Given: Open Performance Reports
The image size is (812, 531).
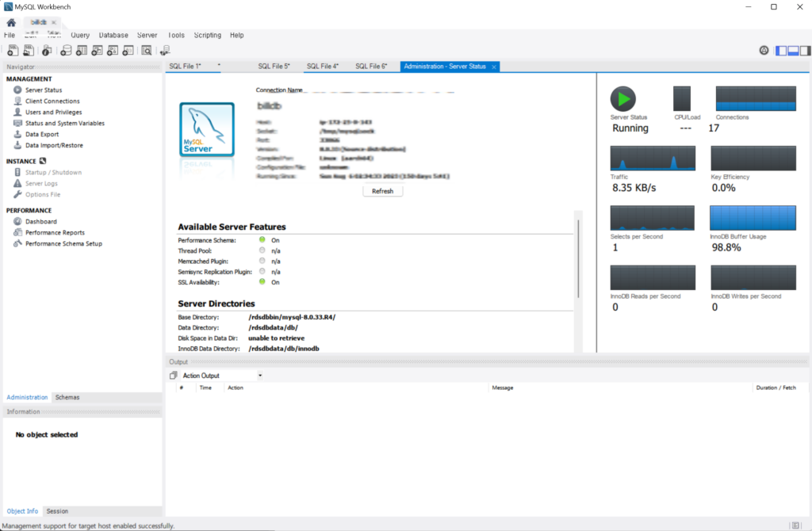Looking at the screenshot, I should 55,233.
